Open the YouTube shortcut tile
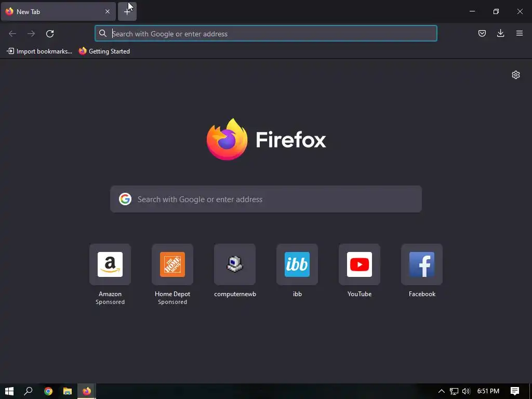532x399 pixels. pyautogui.click(x=360, y=264)
